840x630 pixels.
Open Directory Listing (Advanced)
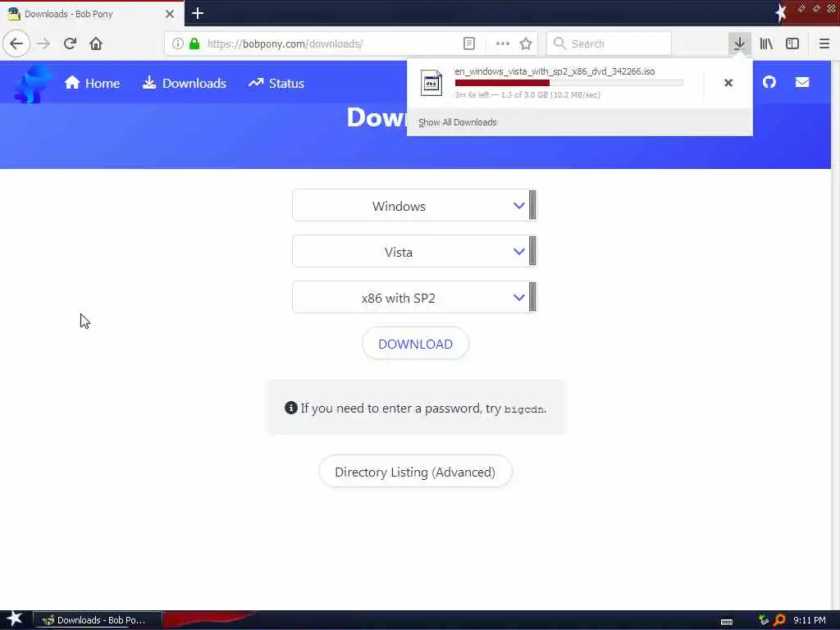tap(415, 472)
